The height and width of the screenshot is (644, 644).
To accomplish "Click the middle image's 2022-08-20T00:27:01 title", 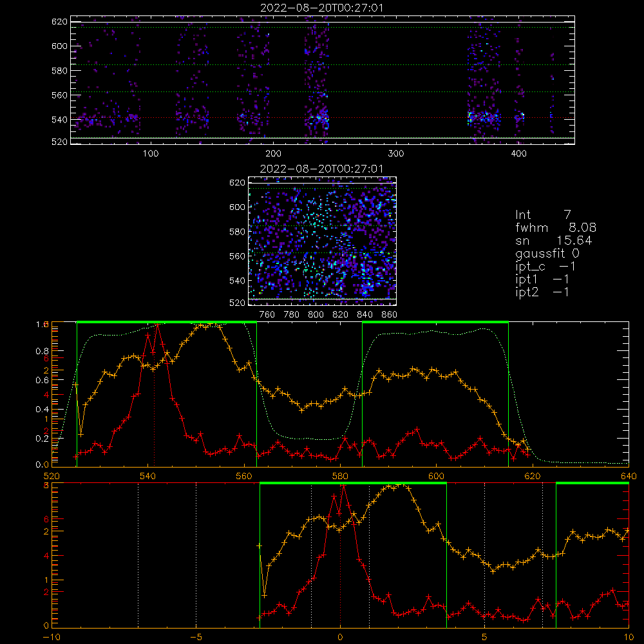I will tap(322, 169).
